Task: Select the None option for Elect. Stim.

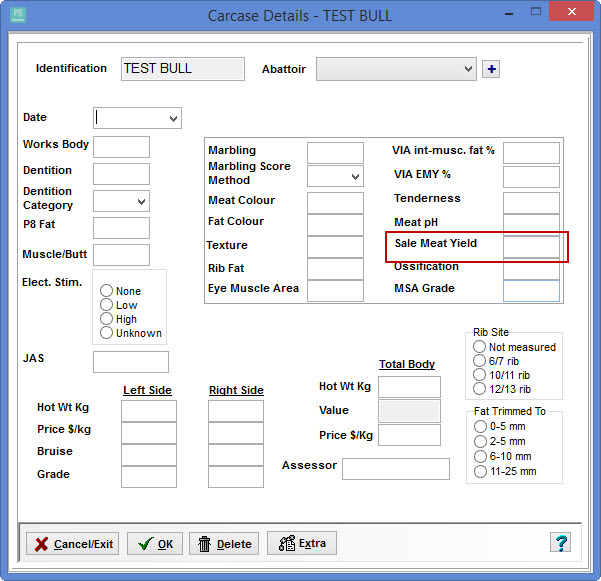Action: (106, 291)
